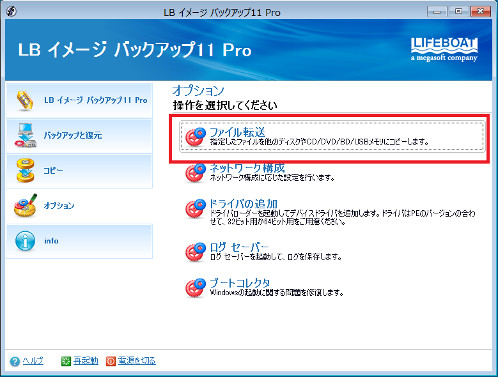Click the コピー sidebar disk icon
498x377 pixels.
[x=25, y=171]
